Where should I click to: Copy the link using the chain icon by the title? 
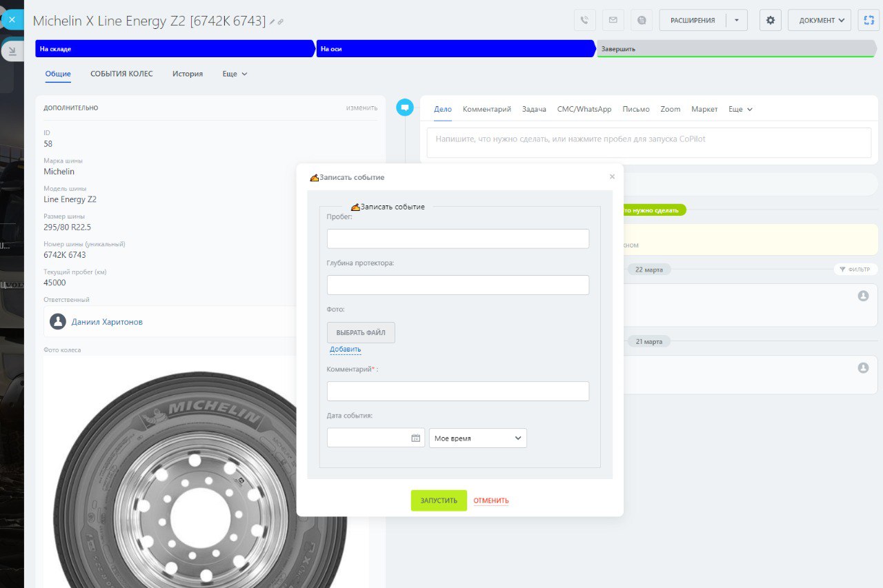point(281,22)
